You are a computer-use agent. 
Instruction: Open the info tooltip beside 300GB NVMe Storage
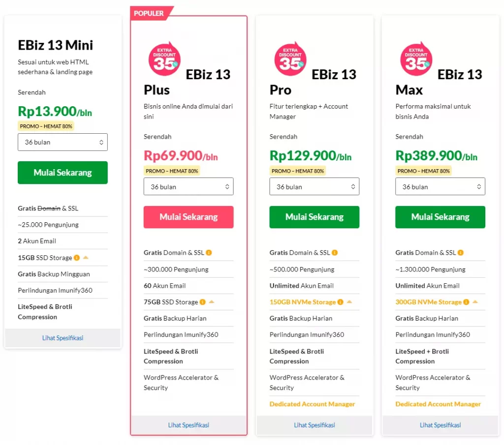[x=466, y=302]
